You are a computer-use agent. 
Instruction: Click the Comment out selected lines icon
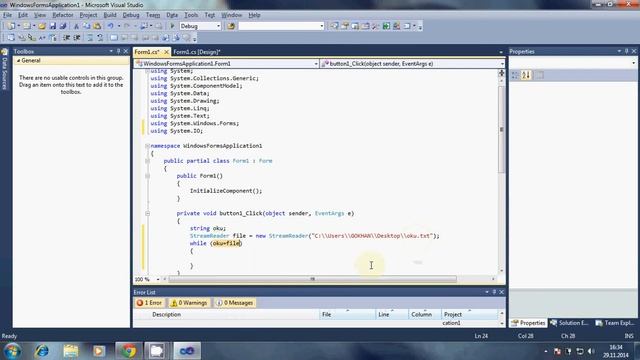click(90, 38)
